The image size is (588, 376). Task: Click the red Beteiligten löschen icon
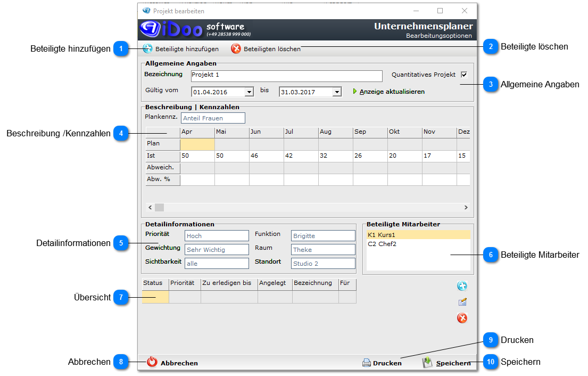(x=236, y=48)
